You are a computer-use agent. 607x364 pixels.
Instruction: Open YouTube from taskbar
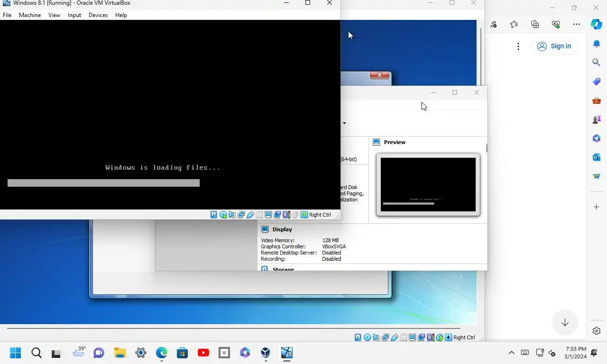pyautogui.click(x=203, y=353)
